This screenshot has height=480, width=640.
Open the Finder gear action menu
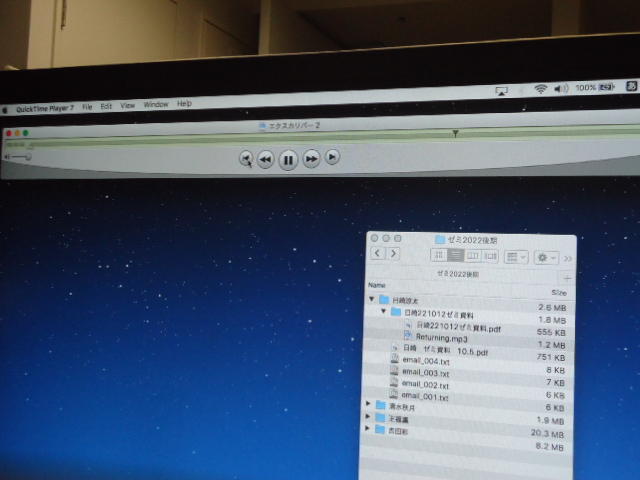pyautogui.click(x=546, y=258)
